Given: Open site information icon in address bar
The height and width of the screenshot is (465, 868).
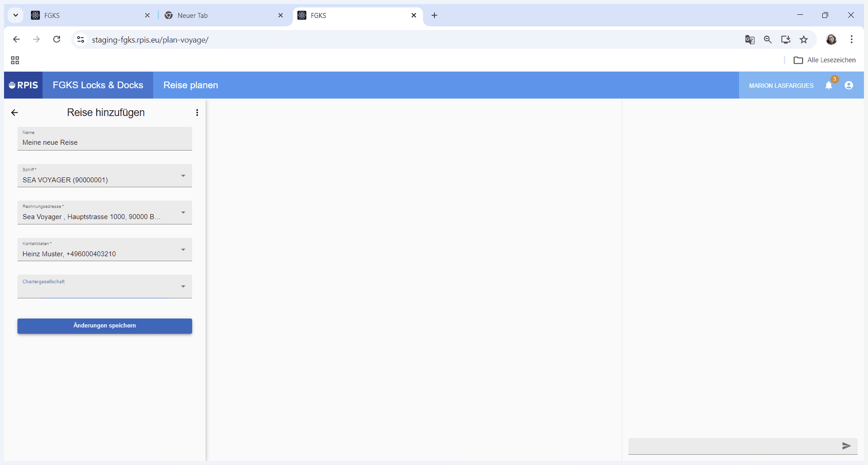Looking at the screenshot, I should tap(81, 39).
